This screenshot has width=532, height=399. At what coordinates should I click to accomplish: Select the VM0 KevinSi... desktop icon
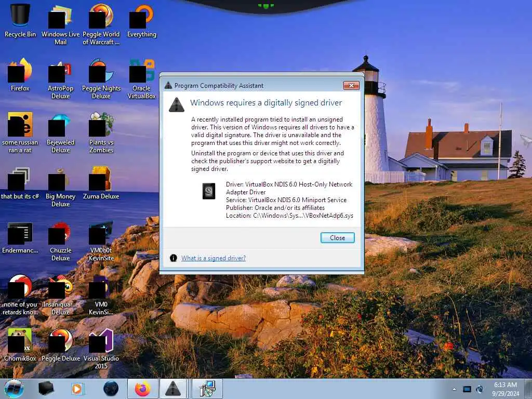coord(101,295)
